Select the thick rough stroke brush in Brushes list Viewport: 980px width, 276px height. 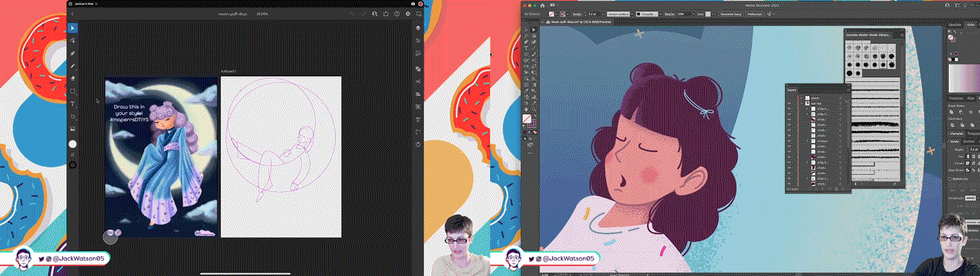click(x=875, y=123)
